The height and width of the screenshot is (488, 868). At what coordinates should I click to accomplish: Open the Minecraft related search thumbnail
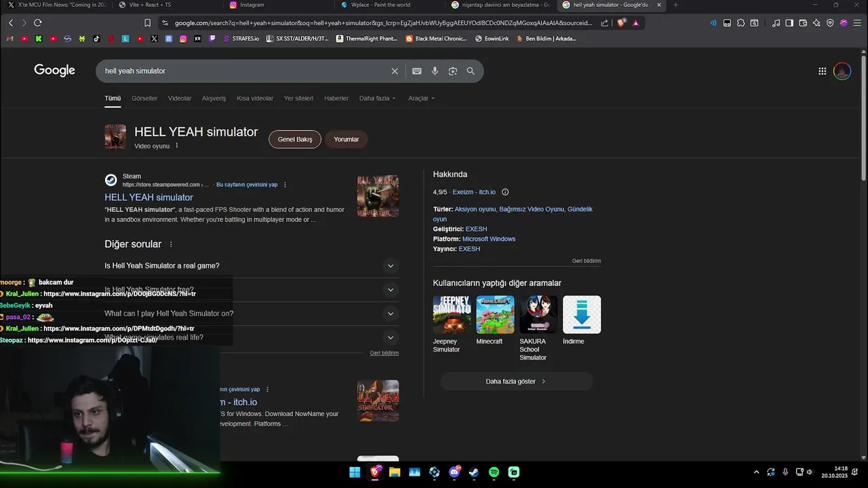[x=495, y=314]
